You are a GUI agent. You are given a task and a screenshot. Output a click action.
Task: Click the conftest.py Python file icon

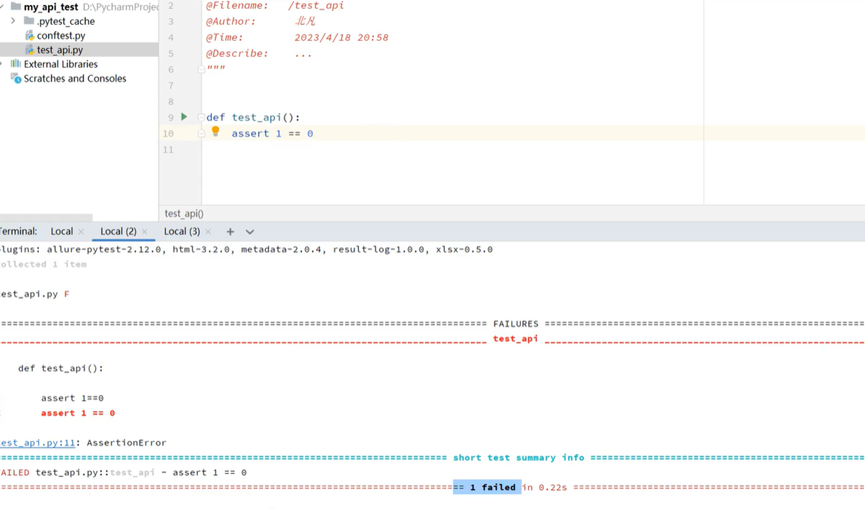coord(30,35)
